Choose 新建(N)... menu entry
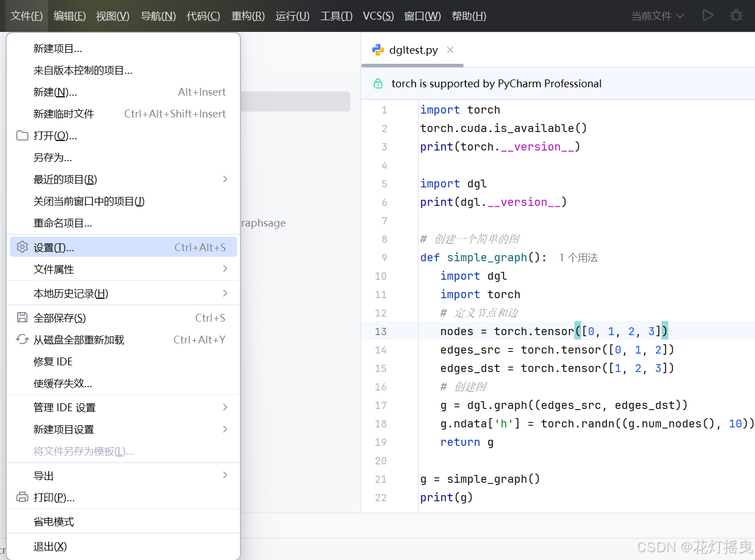 pyautogui.click(x=124, y=92)
